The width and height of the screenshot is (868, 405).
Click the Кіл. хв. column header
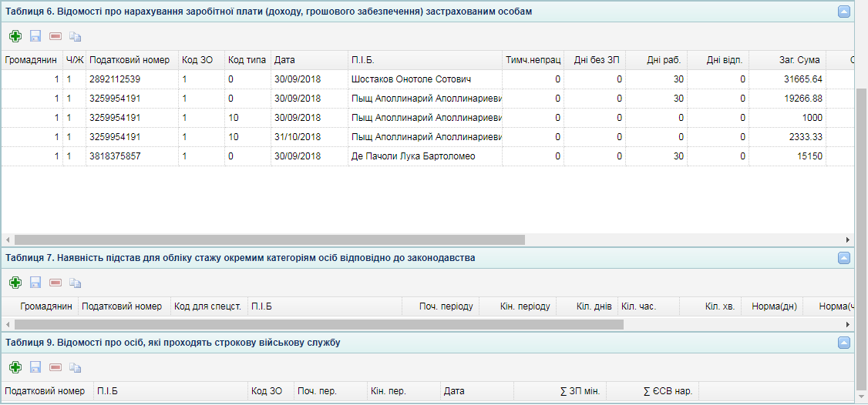tap(711, 306)
